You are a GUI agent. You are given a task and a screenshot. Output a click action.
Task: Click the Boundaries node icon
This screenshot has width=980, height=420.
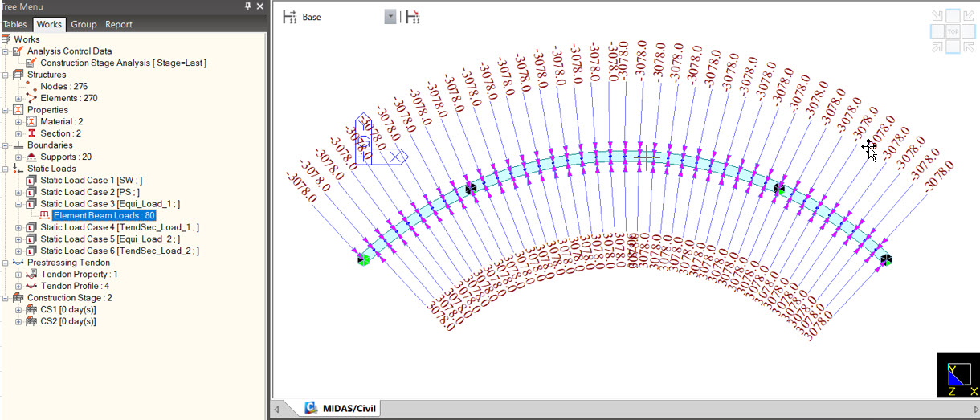coord(18,145)
